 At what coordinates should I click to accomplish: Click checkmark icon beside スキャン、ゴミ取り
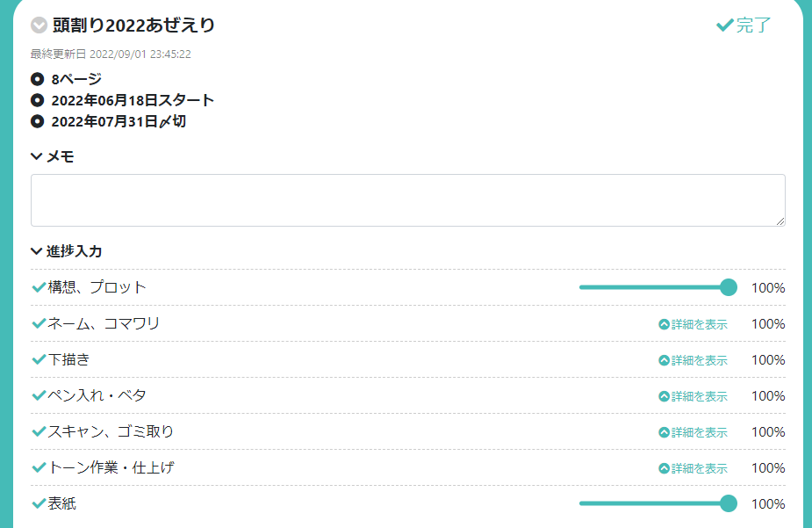[x=39, y=431]
